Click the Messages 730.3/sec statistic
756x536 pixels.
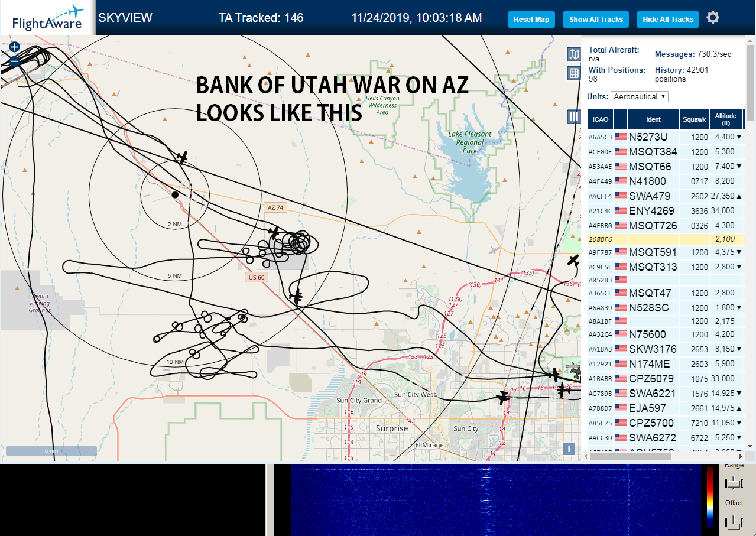693,54
